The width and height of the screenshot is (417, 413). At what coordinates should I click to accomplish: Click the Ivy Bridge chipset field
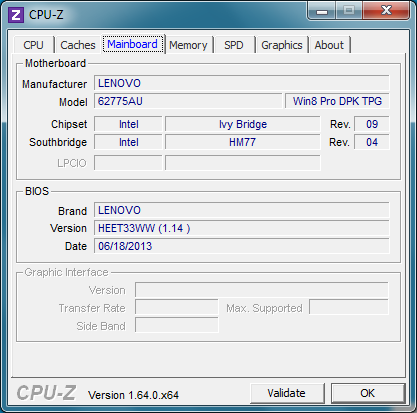[x=243, y=124]
